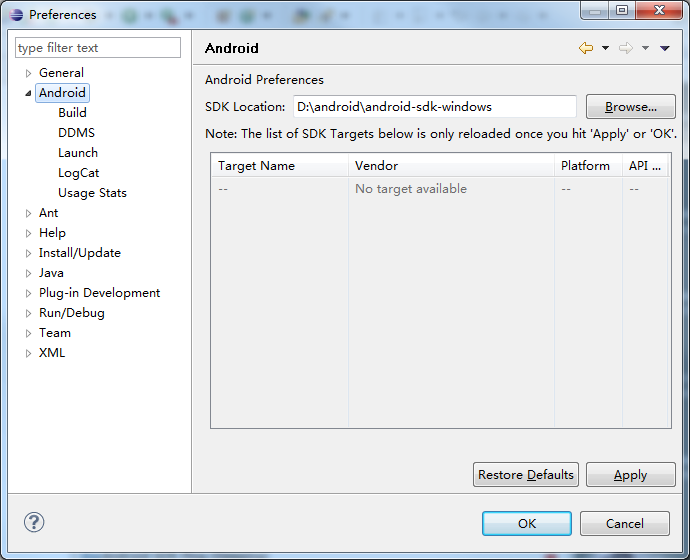Viewport: 690px width, 560px height.
Task: Select Team in preferences tree
Action: click(55, 333)
